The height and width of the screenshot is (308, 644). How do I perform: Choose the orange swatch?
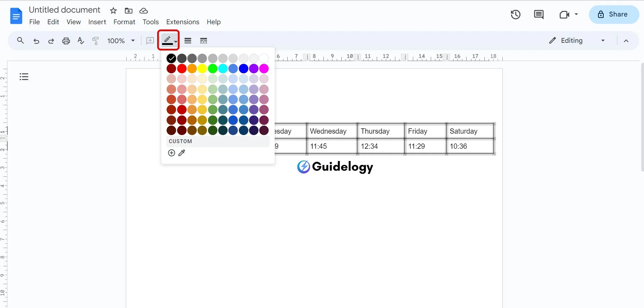click(192, 68)
